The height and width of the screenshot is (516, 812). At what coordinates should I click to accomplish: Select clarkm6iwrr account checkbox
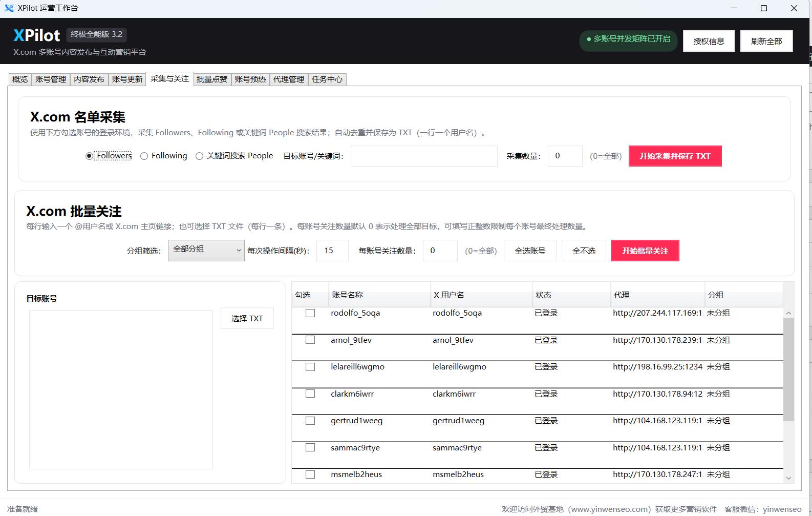click(x=310, y=394)
